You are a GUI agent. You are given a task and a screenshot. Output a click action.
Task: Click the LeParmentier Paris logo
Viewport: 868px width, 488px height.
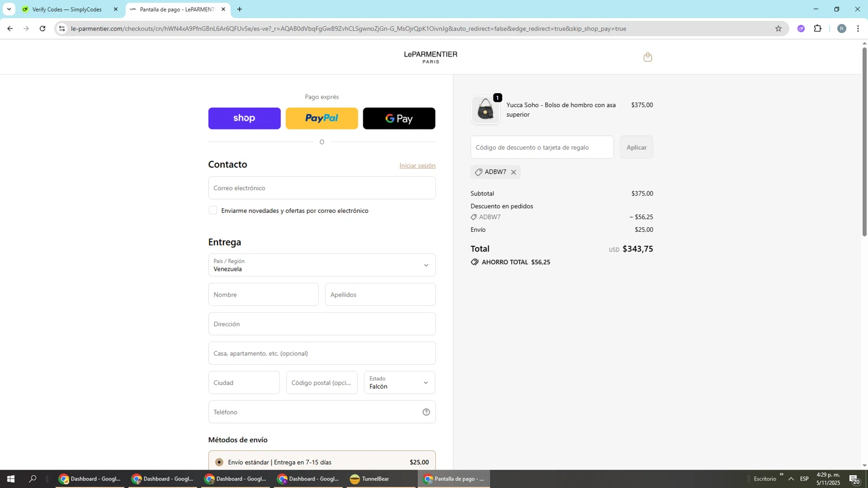[431, 57]
